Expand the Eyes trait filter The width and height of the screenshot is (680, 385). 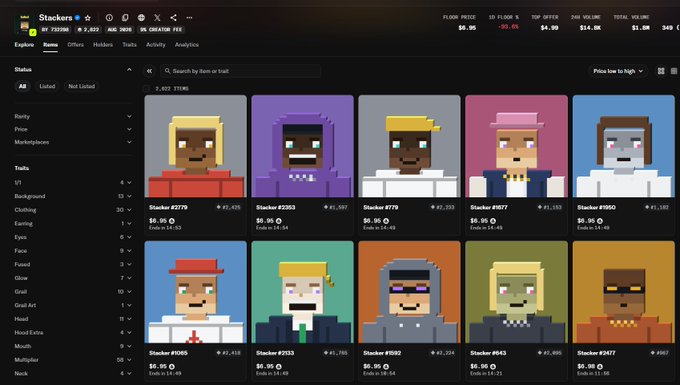pos(73,237)
